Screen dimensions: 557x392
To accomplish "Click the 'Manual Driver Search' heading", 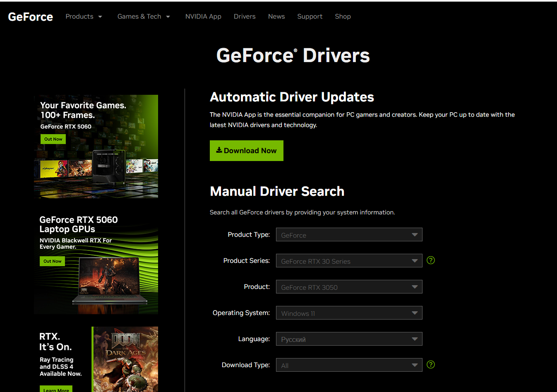I will coord(277,191).
